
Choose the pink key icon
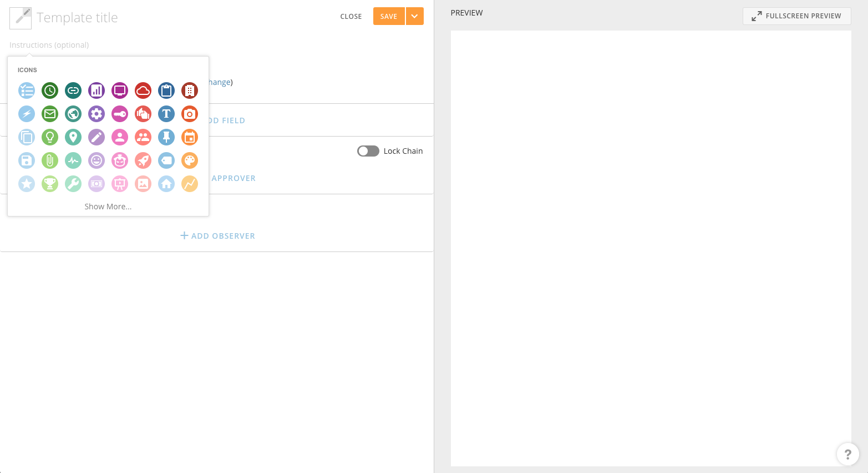point(120,114)
